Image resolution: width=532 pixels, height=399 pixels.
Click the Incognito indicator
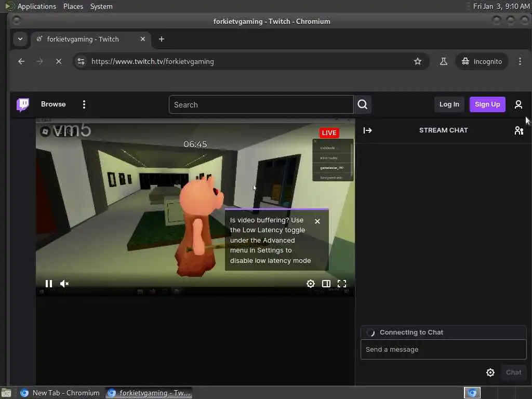(x=482, y=61)
